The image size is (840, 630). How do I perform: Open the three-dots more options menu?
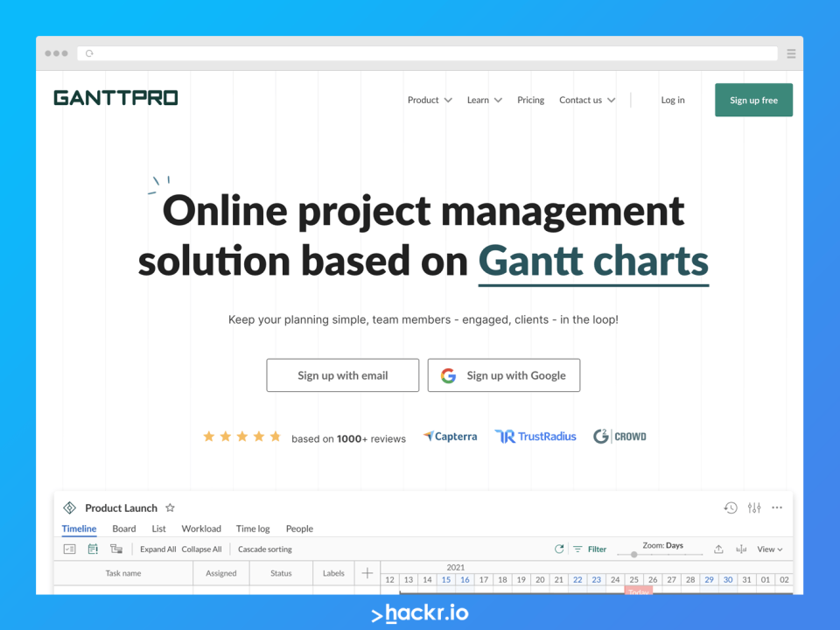(777, 507)
